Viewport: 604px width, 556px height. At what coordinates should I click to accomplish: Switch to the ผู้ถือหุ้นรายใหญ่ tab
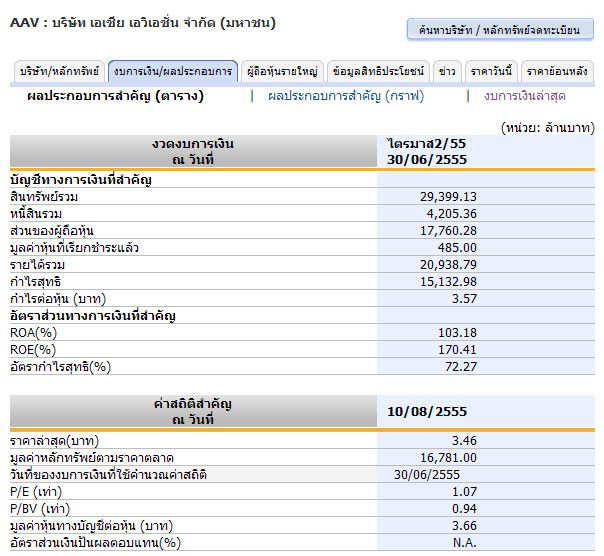click(x=282, y=72)
